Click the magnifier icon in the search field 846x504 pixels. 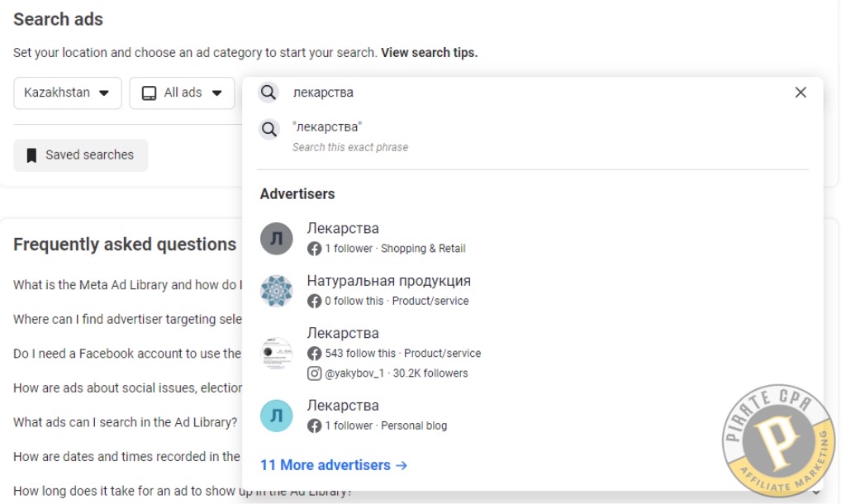point(269,93)
